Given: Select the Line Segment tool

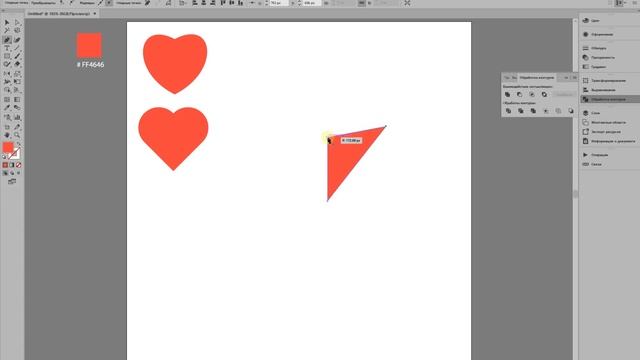Looking at the screenshot, I should click(17, 47).
